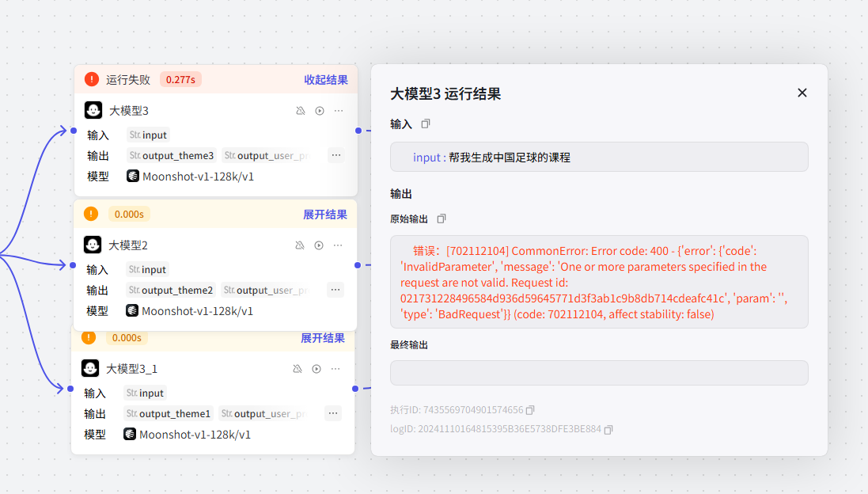
Task: Open the more options menu of 大模型3_1 header
Action: [x=335, y=369]
